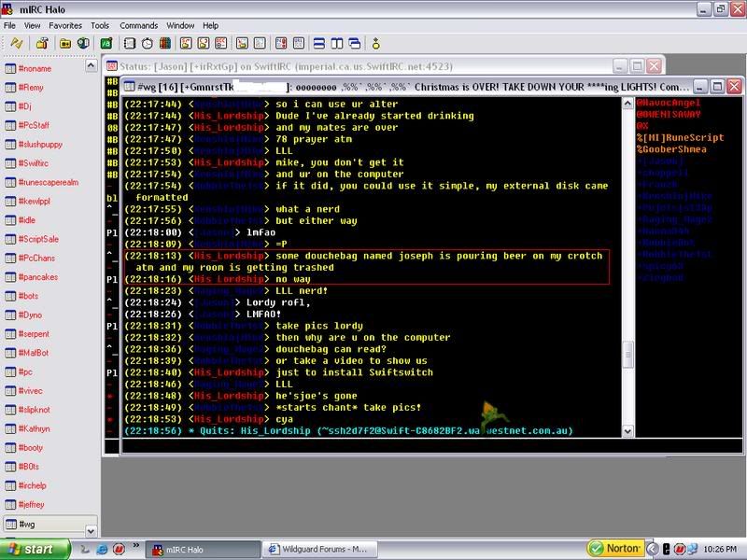Switch to #MalBot channel in switchbar

34,353
